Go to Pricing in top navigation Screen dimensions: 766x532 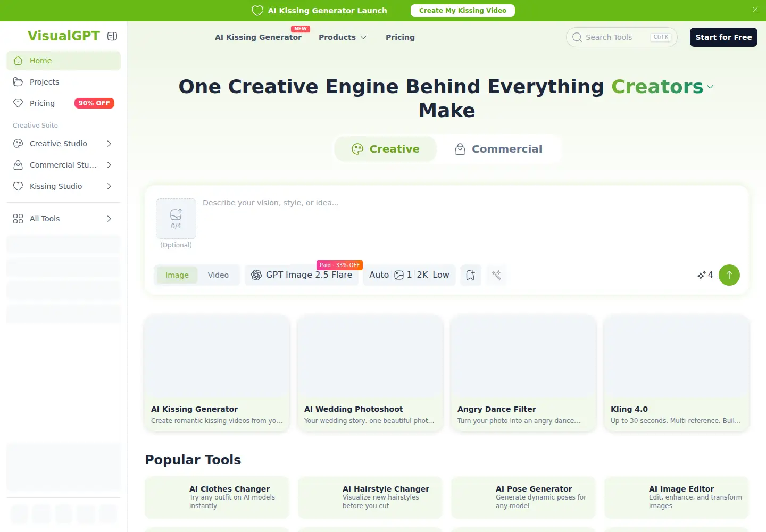[400, 37]
